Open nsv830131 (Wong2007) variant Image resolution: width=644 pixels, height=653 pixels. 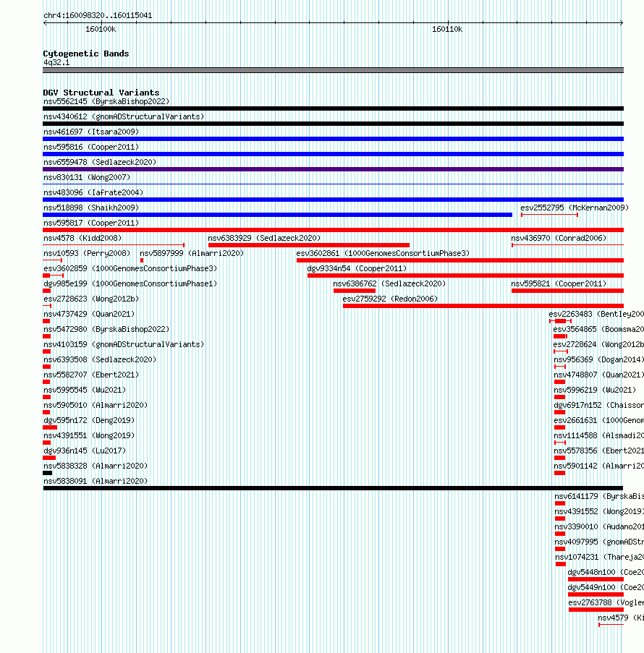(x=87, y=177)
